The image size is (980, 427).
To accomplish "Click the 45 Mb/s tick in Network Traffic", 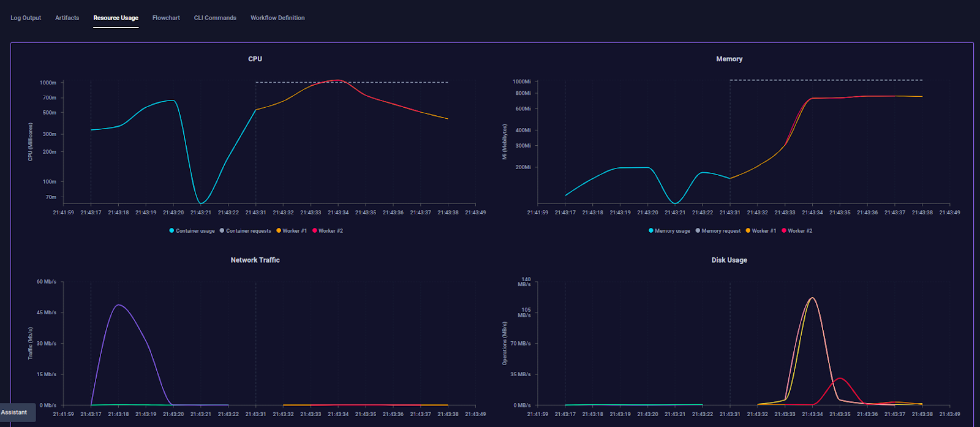I will click(x=47, y=312).
